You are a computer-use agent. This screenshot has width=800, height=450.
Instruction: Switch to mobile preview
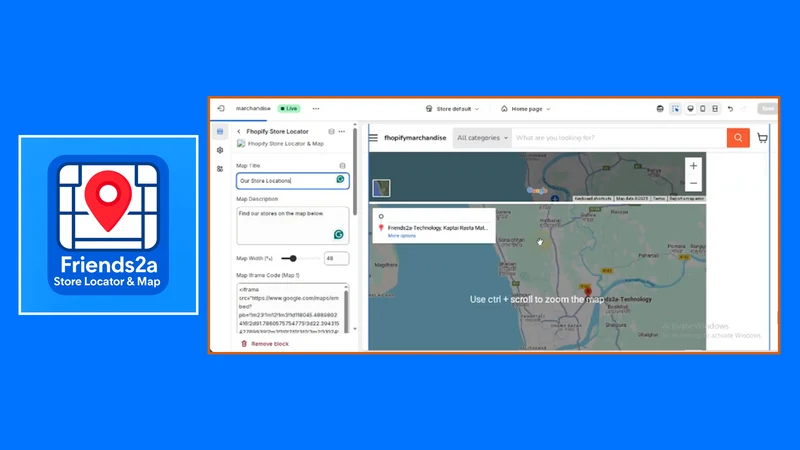703,109
